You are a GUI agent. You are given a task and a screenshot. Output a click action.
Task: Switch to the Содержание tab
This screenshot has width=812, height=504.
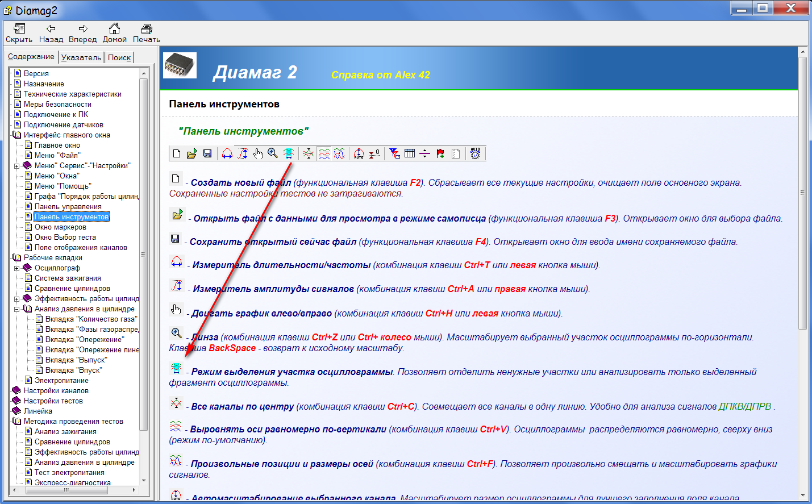pos(31,57)
